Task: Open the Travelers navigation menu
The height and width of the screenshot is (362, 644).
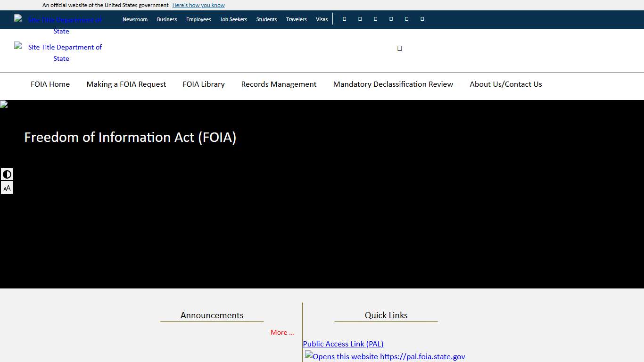Action: 296,19
